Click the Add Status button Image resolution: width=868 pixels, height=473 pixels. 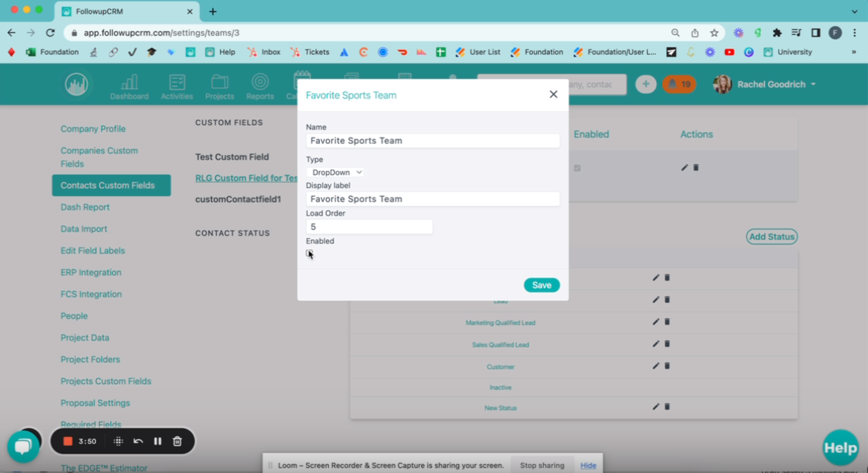tap(771, 236)
